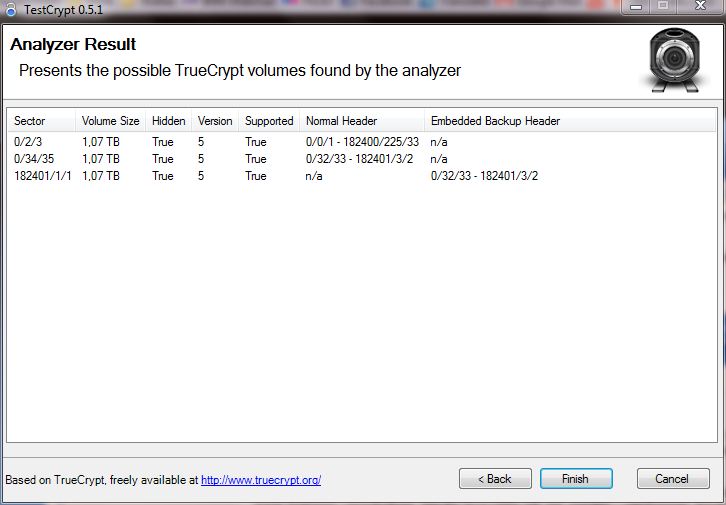This screenshot has width=726, height=505.
Task: Click normal header value 0/0/1 - 182400/225/33
Action: pyautogui.click(x=362, y=142)
